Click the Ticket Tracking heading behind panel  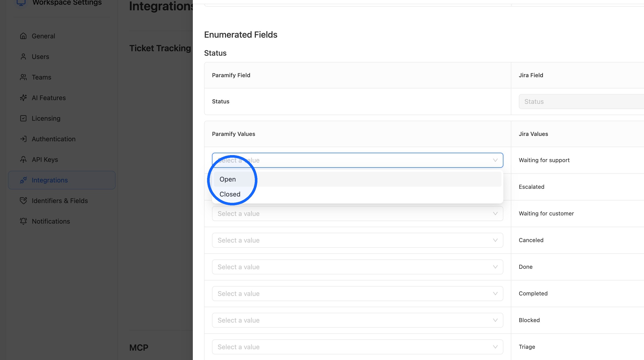click(160, 48)
